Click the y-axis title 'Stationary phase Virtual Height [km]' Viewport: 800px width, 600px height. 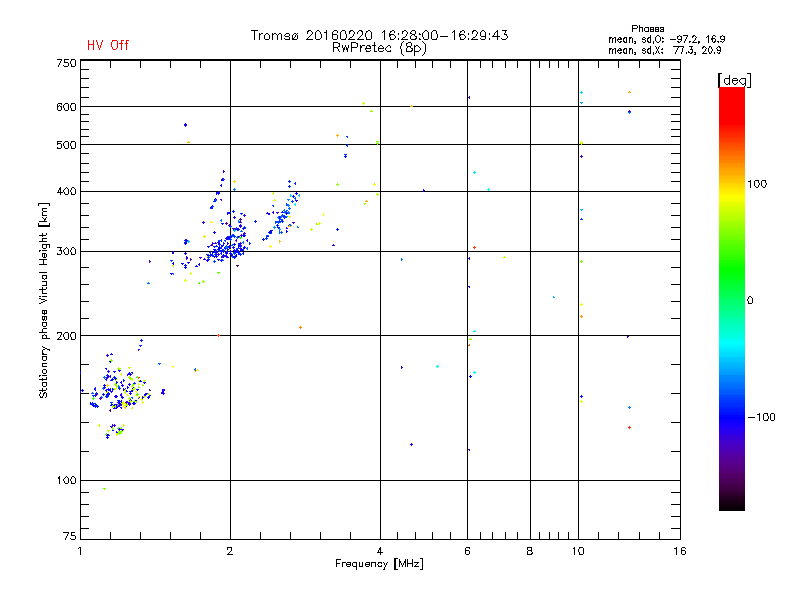point(44,300)
